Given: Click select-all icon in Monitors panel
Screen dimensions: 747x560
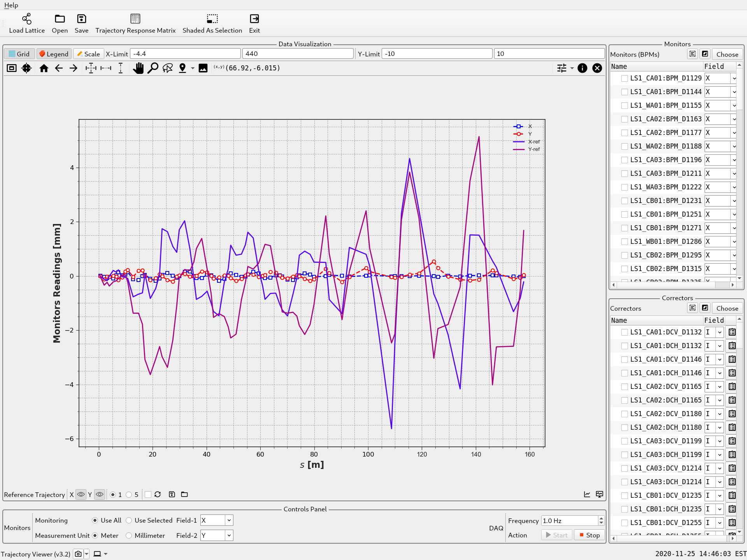Looking at the screenshot, I should (693, 54).
